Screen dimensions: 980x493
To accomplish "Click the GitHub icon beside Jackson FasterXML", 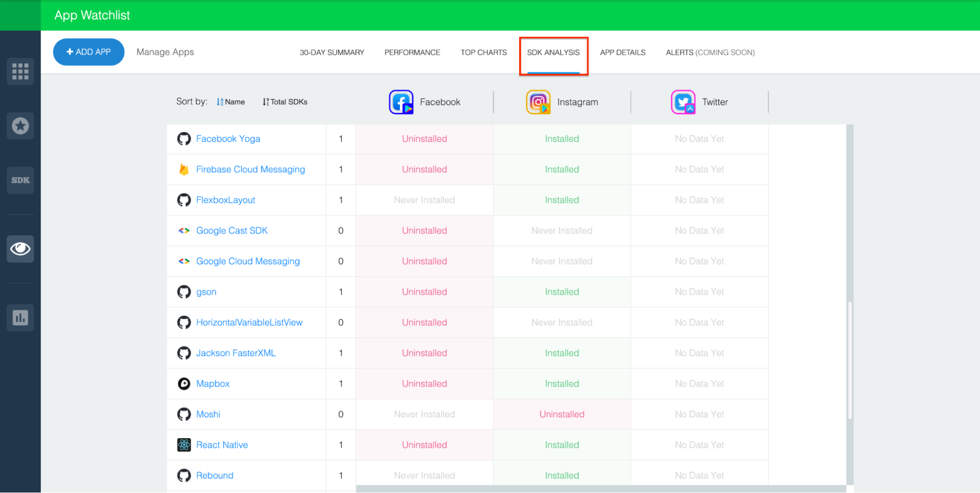I will pyautogui.click(x=184, y=353).
